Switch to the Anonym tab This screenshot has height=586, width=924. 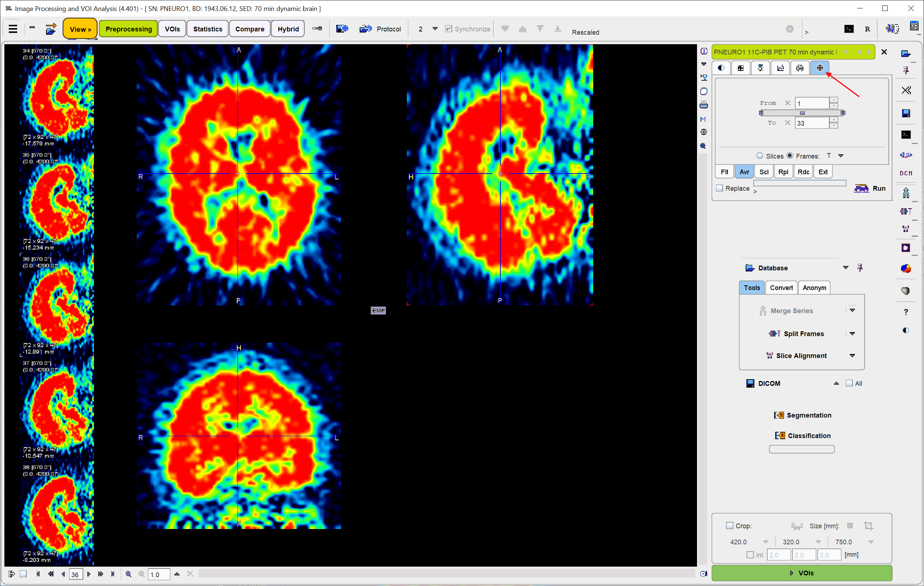pos(814,288)
